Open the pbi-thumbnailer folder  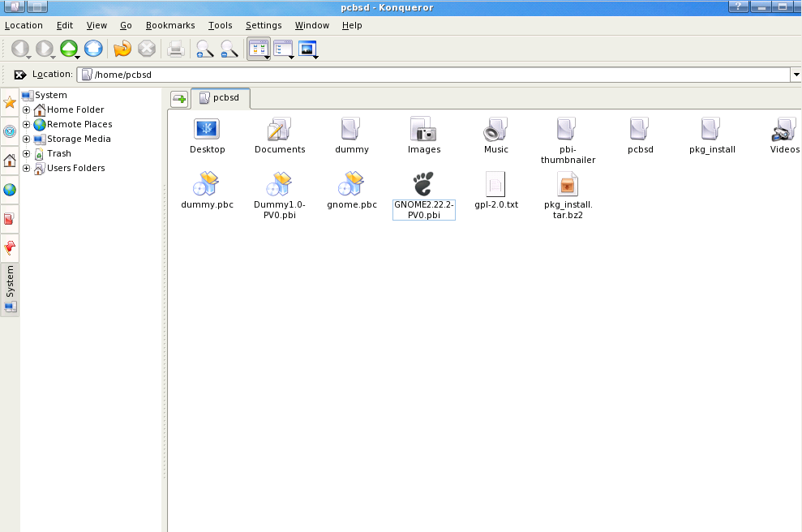tap(568, 140)
